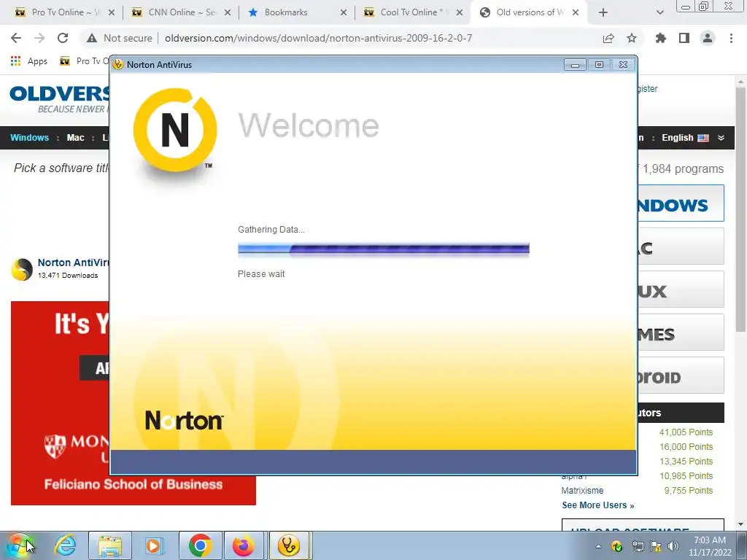747x560 pixels.
Task: Open the Pro Tv bookmark in bookmarks bar
Action: click(x=84, y=61)
